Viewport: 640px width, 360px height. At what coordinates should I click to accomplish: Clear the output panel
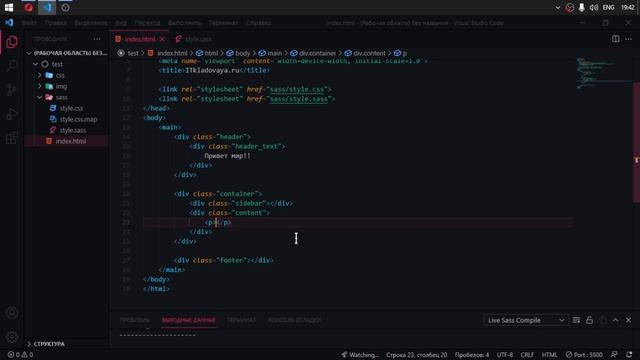(x=576, y=320)
